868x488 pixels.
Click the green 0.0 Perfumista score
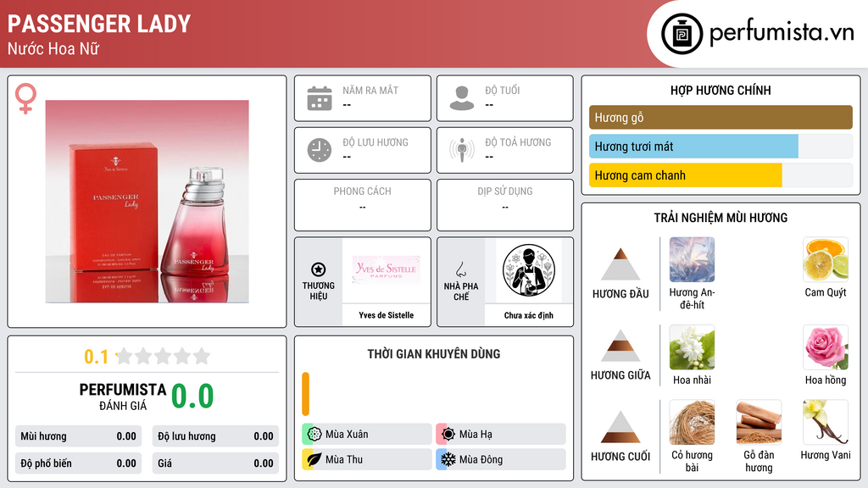[192, 396]
